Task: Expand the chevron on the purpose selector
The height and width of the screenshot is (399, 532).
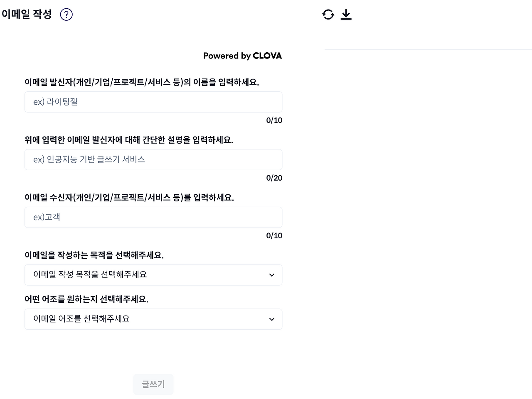Action: click(x=272, y=275)
